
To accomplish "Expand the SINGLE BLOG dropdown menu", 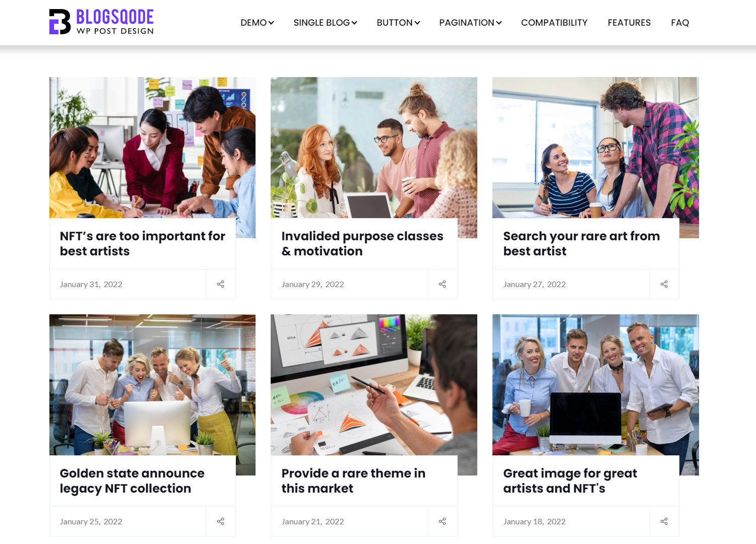I will click(325, 23).
